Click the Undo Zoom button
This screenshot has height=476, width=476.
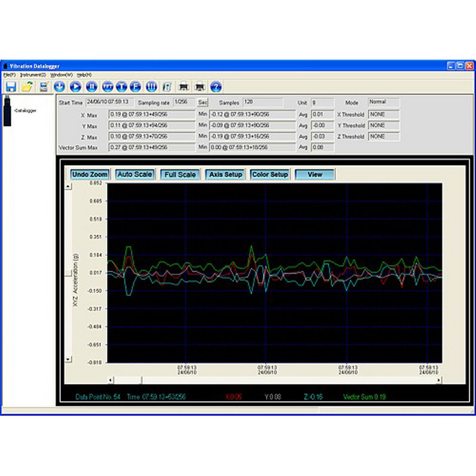tap(90, 174)
